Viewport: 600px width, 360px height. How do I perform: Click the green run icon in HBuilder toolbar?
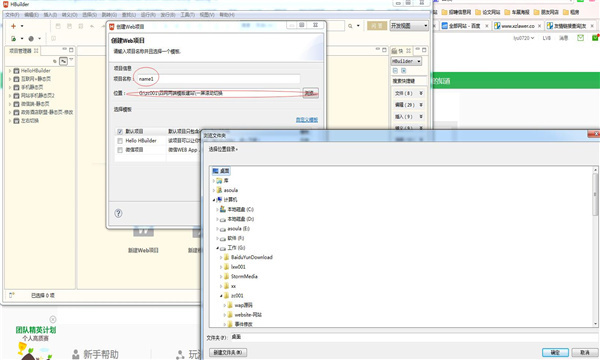13,39
